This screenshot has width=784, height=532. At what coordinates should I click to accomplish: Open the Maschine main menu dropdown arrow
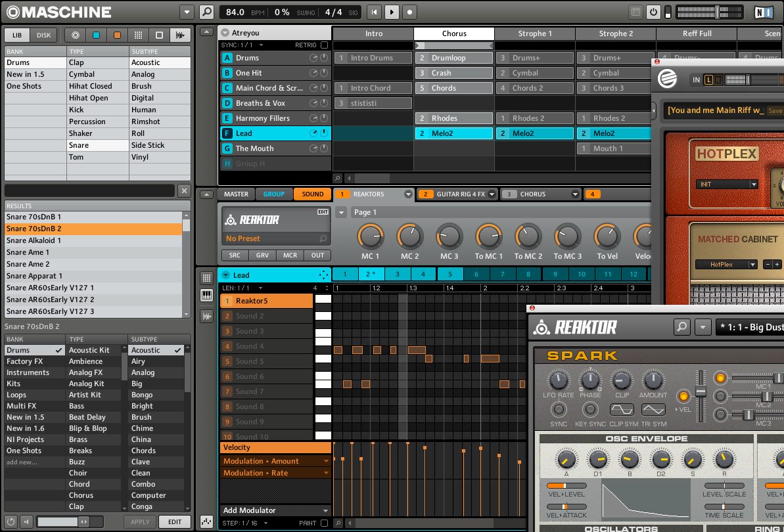187,12
